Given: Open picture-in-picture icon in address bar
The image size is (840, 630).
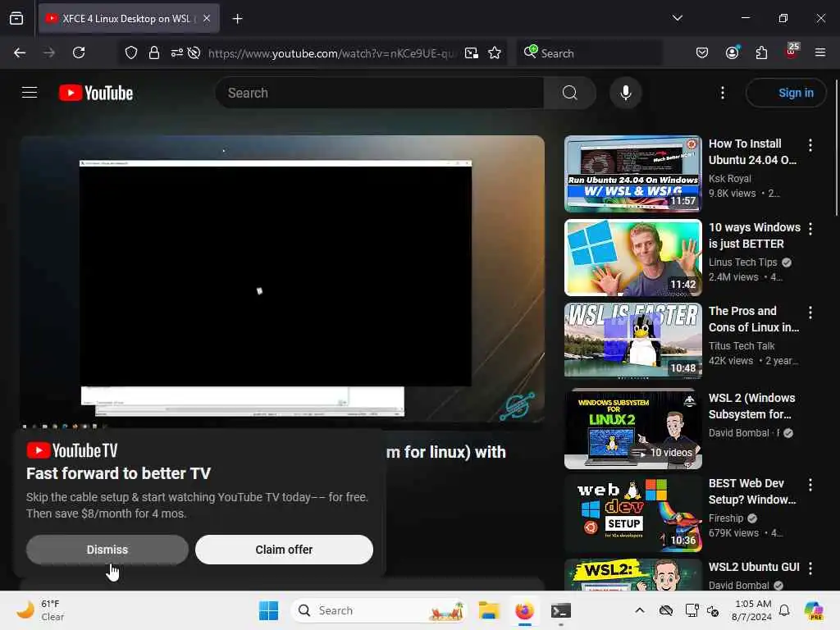Looking at the screenshot, I should coord(472,52).
